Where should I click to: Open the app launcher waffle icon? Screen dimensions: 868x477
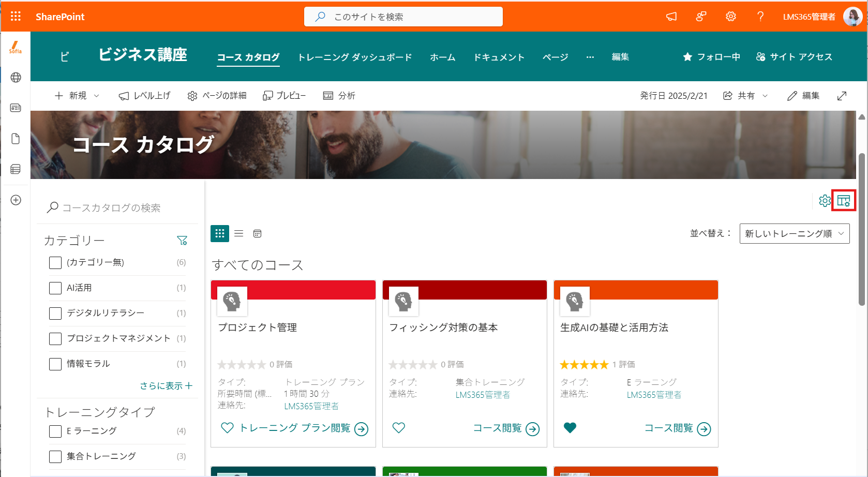tap(16, 17)
